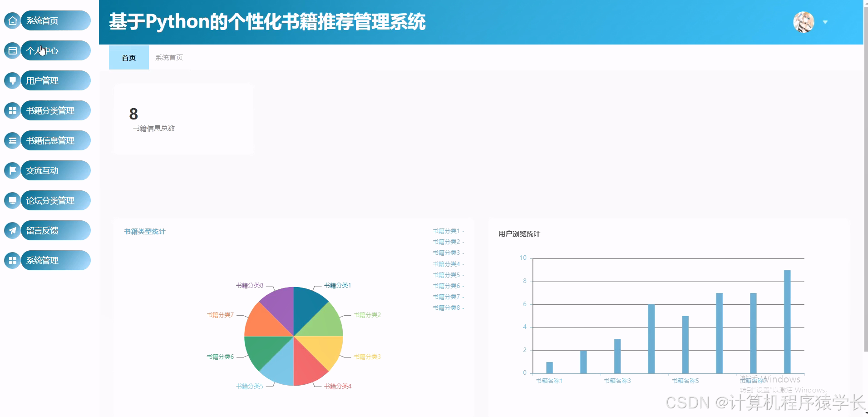Click the 书籍名称5 x-axis label

686,381
